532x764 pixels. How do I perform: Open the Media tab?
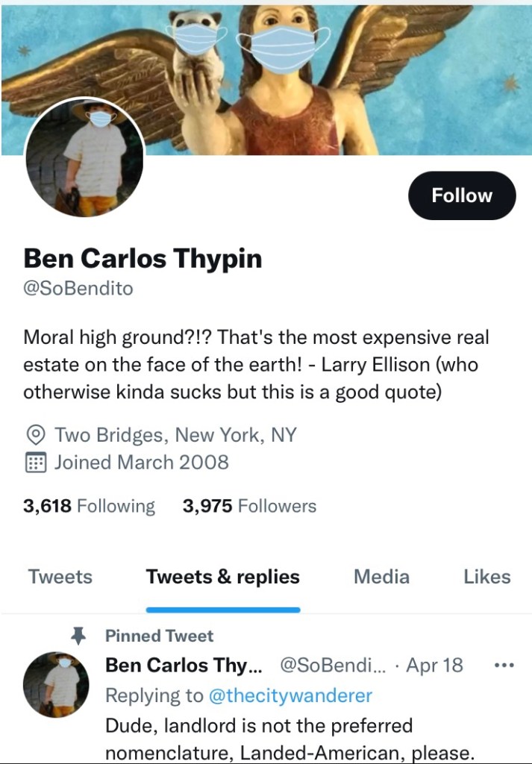tap(381, 577)
